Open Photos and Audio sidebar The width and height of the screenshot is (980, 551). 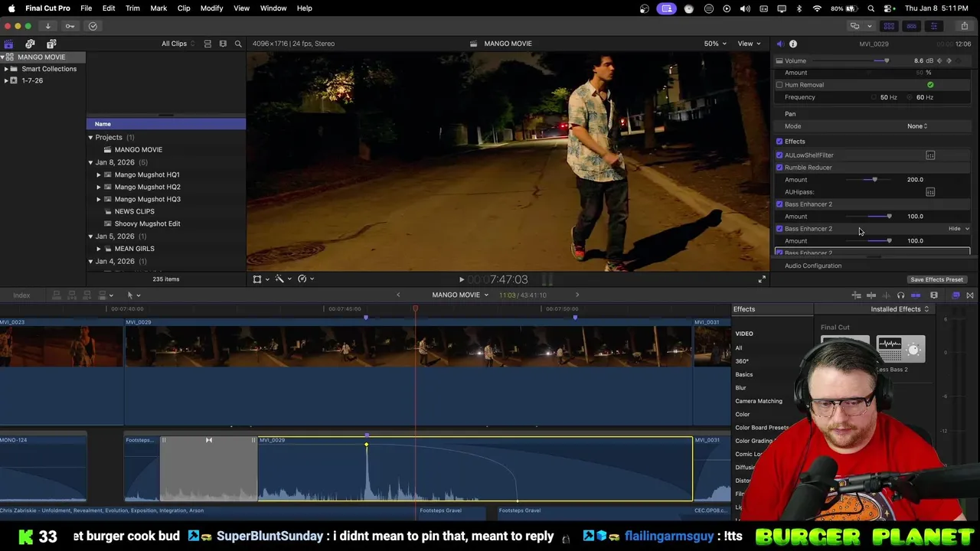point(30,44)
